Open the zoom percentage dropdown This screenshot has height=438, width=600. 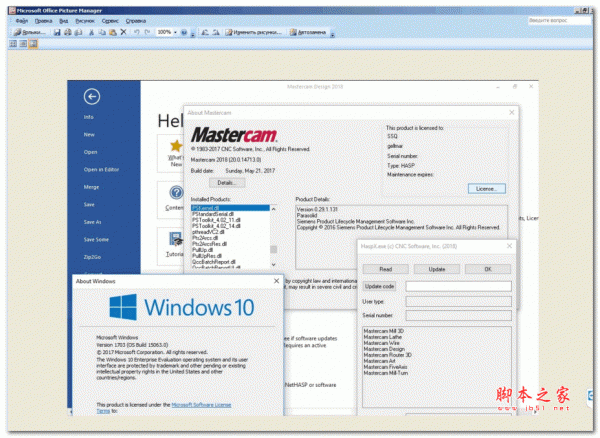pyautogui.click(x=177, y=32)
